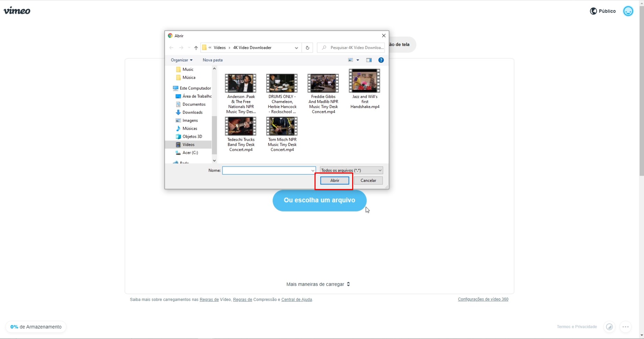Close the Abrir dialog
This screenshot has width=644, height=339.
(x=384, y=36)
